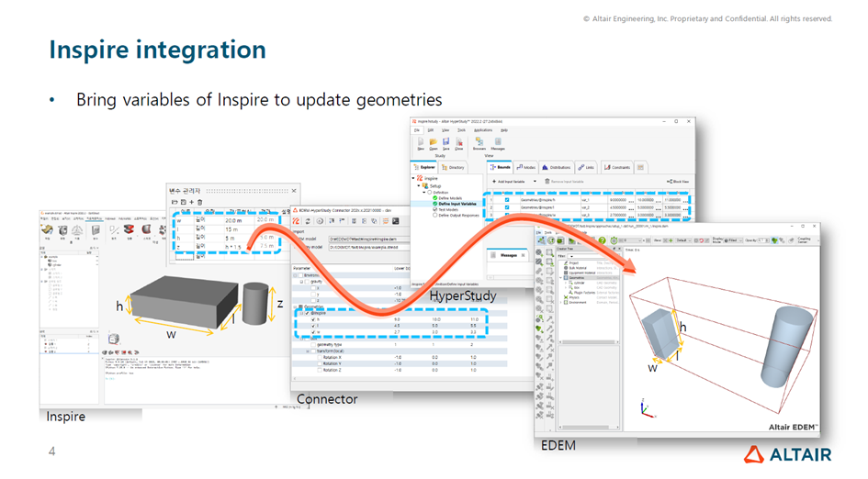Toggle the h parameter checkbox in Connector

pyautogui.click(x=313, y=319)
